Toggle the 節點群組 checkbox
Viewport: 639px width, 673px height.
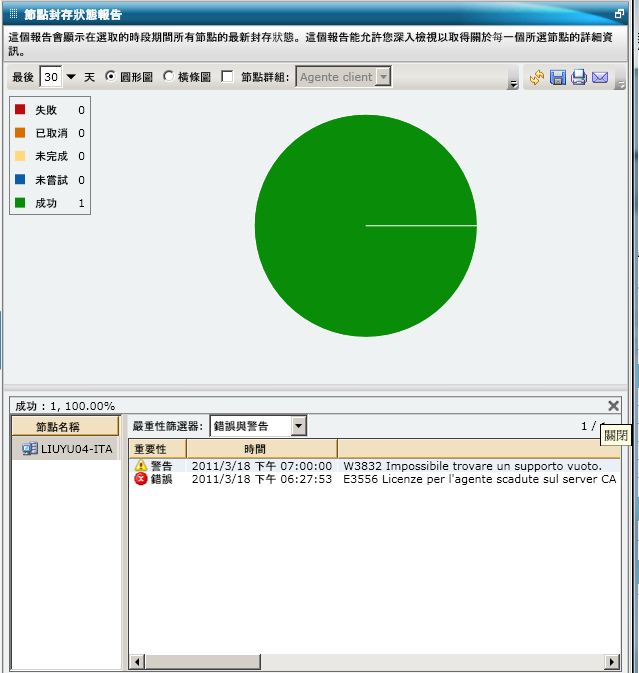pyautogui.click(x=227, y=77)
